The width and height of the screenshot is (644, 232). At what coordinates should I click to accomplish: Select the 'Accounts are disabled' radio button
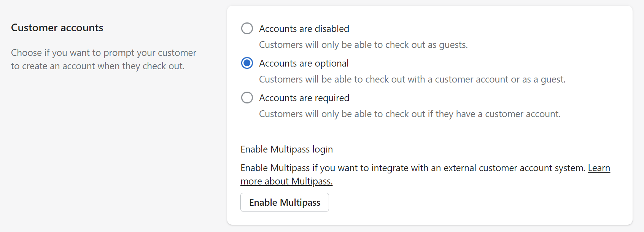(x=247, y=29)
